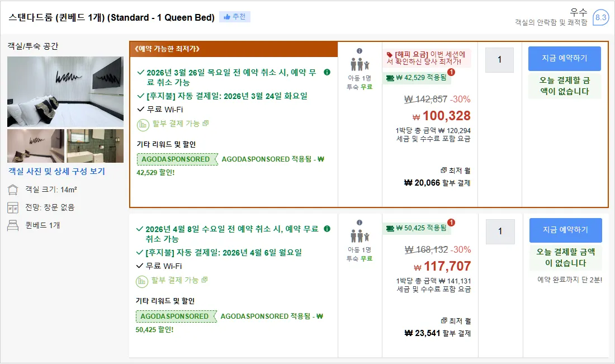Click the guests icon above first 아동 1명
615x364 pixels.
click(359, 64)
